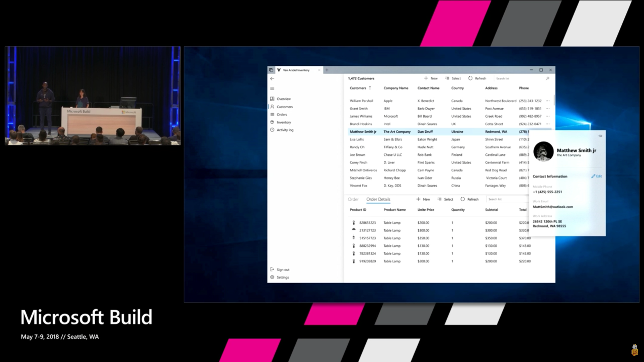The width and height of the screenshot is (644, 362).
Task: Switch to the Order Details tab
Action: [378, 199]
